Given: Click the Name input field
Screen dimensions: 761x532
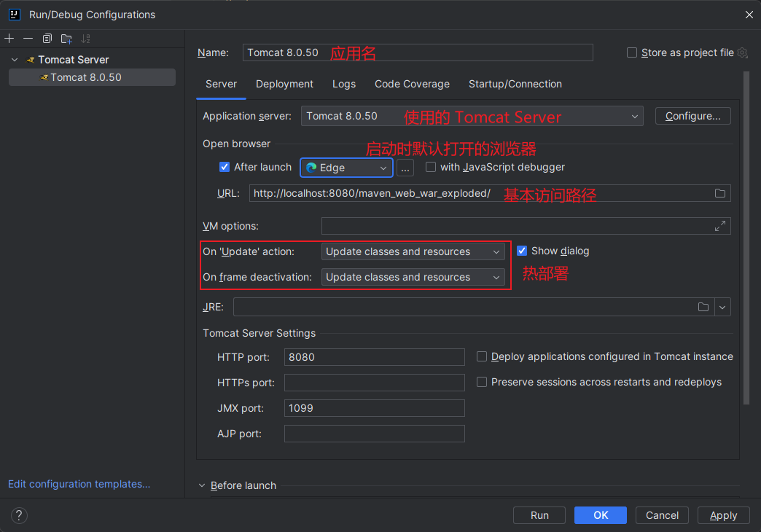Looking at the screenshot, I should [x=418, y=52].
